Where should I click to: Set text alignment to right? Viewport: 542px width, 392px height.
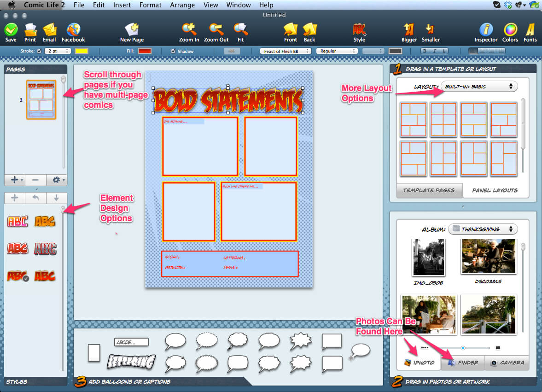(x=491, y=51)
